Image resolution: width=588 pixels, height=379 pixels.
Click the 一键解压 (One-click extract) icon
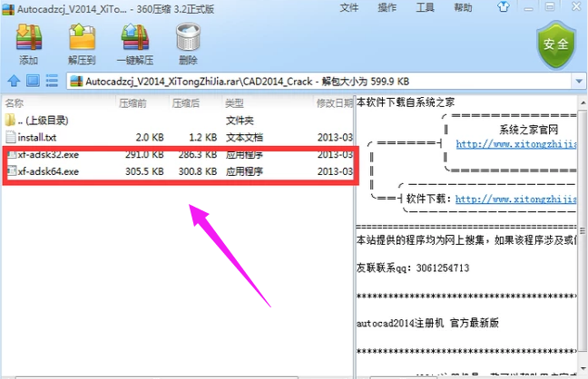pyautogui.click(x=134, y=39)
